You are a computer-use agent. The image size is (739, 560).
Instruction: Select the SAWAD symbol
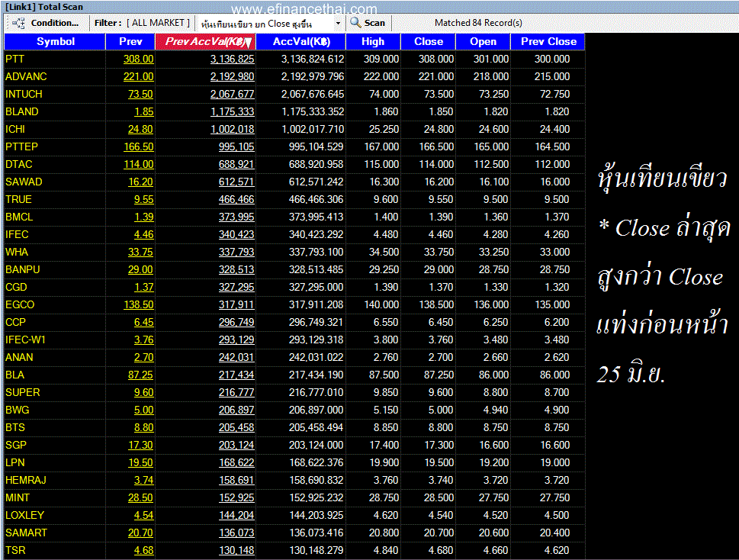coord(24,182)
